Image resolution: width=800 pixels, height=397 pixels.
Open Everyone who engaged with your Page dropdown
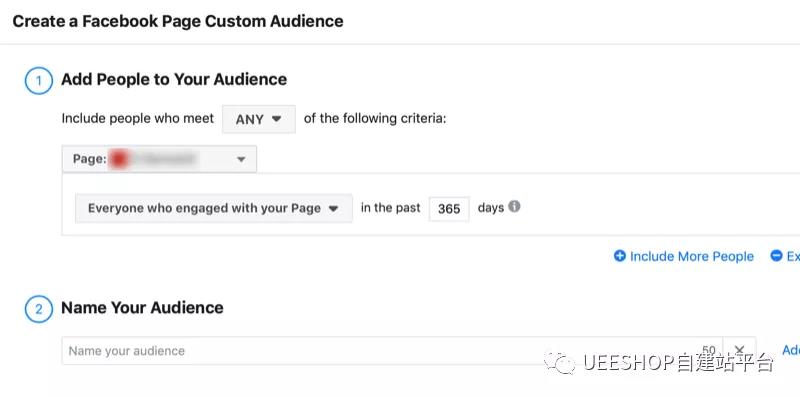point(214,208)
